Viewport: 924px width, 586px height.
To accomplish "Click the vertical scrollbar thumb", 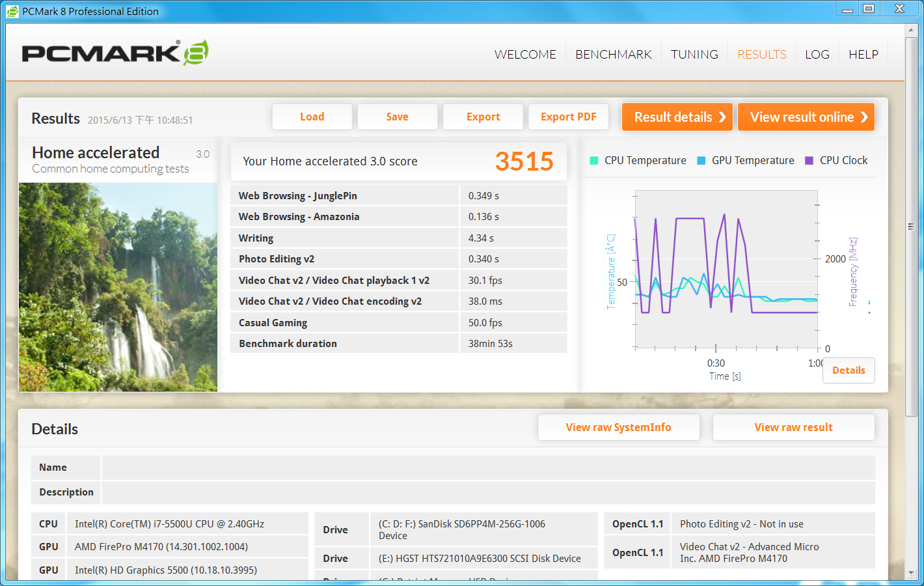I will pos(911,227).
